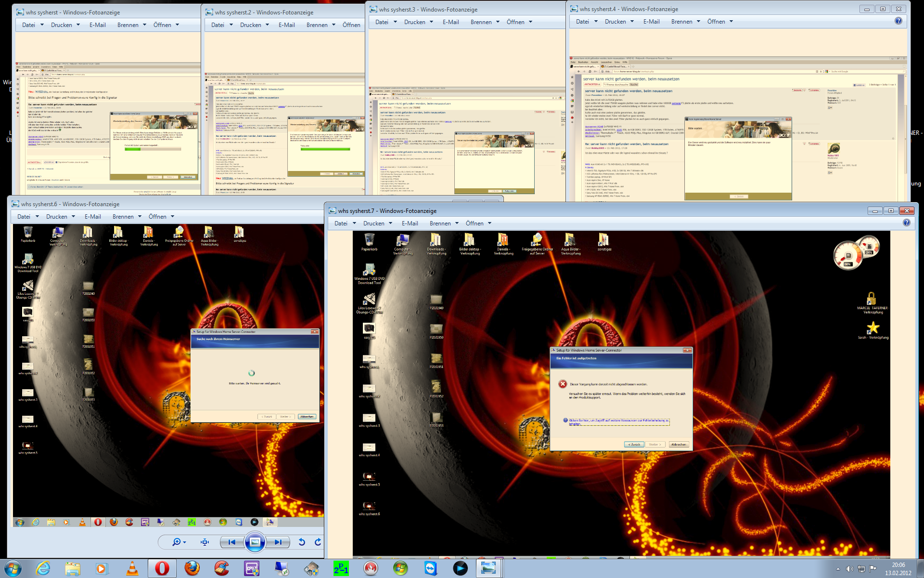Go to previous picture in whs sysherst.6
The image size is (924, 578).
click(x=232, y=542)
